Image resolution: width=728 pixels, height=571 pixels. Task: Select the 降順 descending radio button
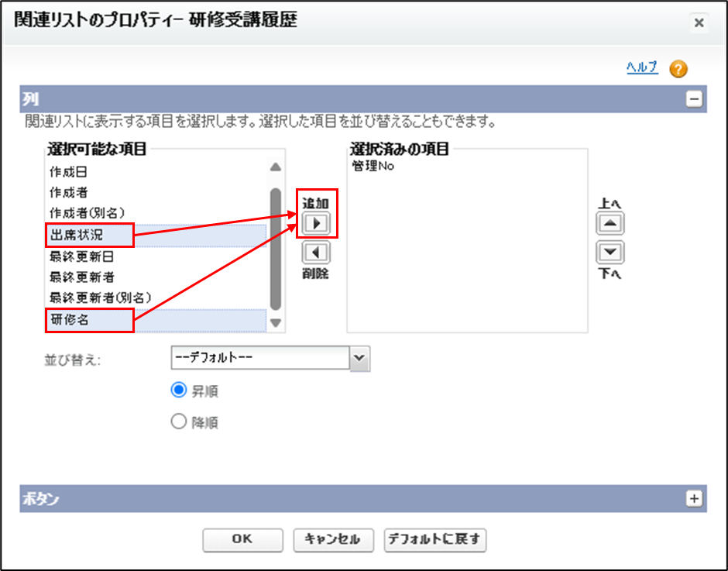pos(179,422)
